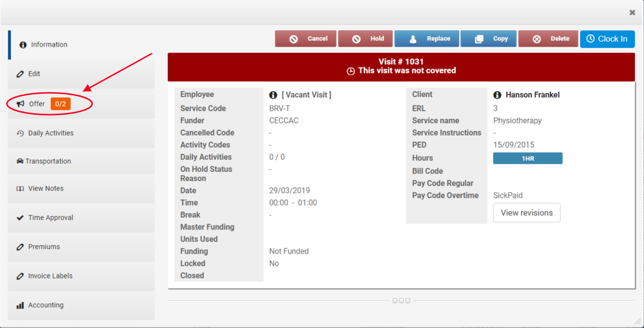Click the bar chart icon beside Accounting
Viewport: 644px width, 328px height.
[x=20, y=306]
